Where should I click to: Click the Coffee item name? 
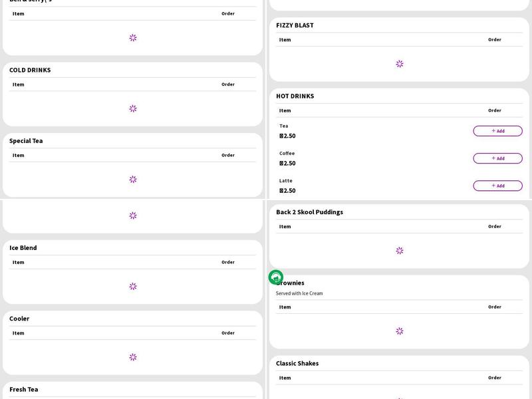pyautogui.click(x=287, y=153)
